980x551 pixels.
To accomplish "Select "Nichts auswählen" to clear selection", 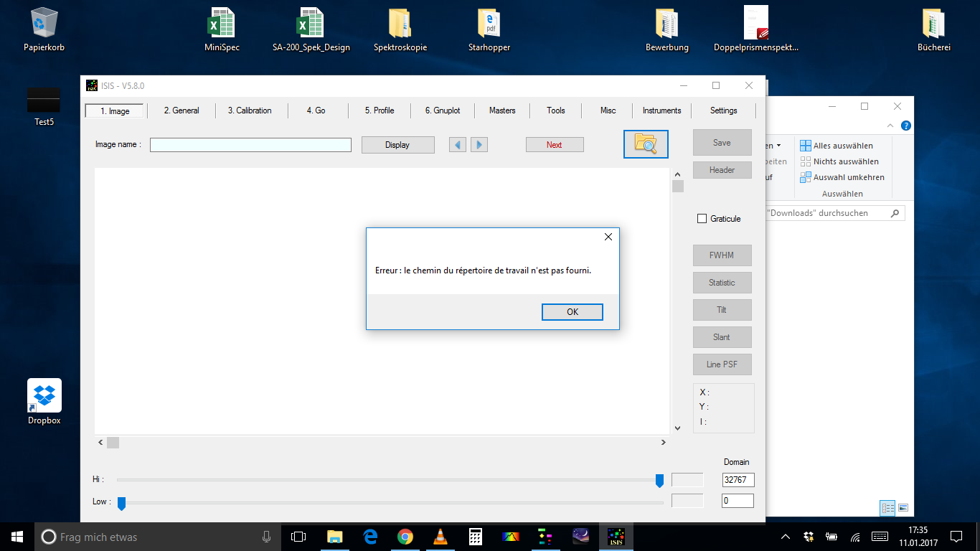I will click(844, 161).
